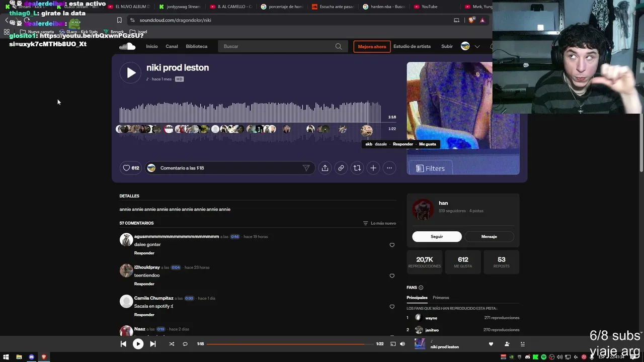Like the comment 'dalee gonter'
644x362 pixels.
[x=392, y=245]
